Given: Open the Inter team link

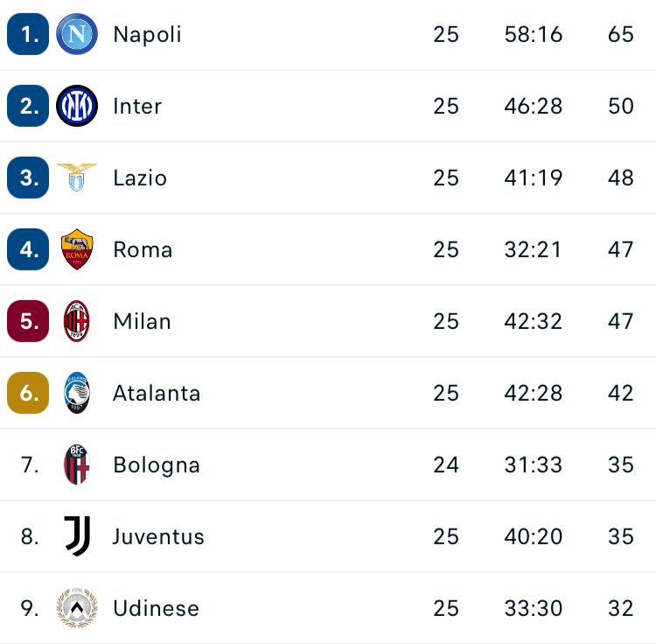Looking at the screenshot, I should [x=137, y=107].
